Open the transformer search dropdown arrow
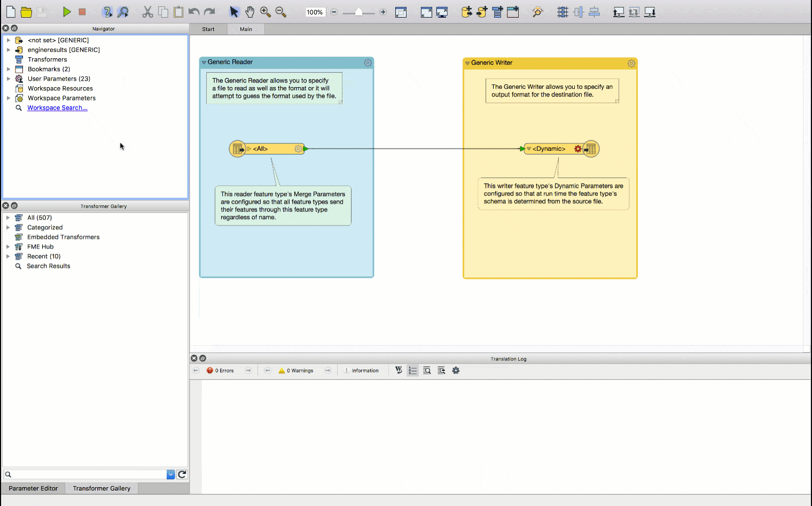 [171, 474]
